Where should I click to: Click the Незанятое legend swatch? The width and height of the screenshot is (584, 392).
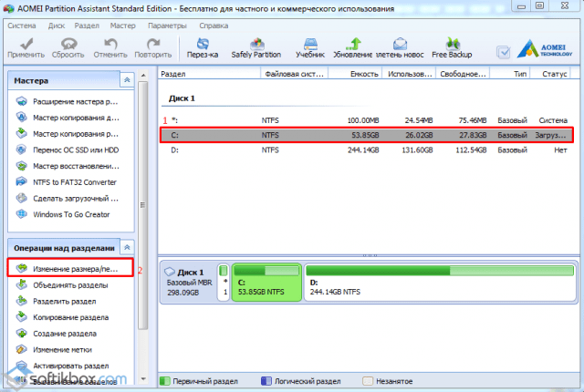point(368,381)
